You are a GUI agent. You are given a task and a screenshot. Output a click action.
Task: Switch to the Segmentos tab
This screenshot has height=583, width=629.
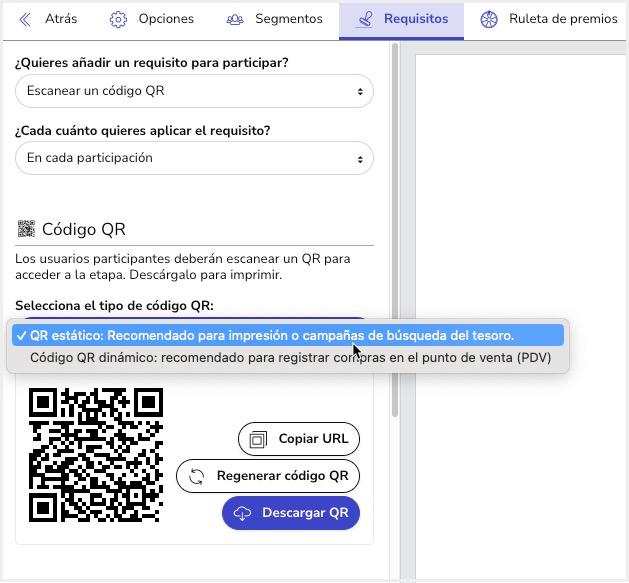point(274,19)
